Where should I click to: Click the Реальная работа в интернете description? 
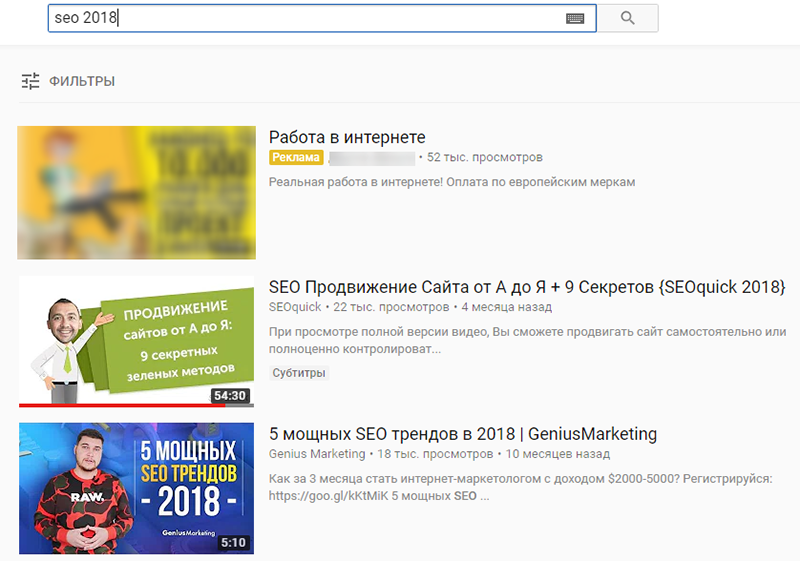click(x=452, y=182)
